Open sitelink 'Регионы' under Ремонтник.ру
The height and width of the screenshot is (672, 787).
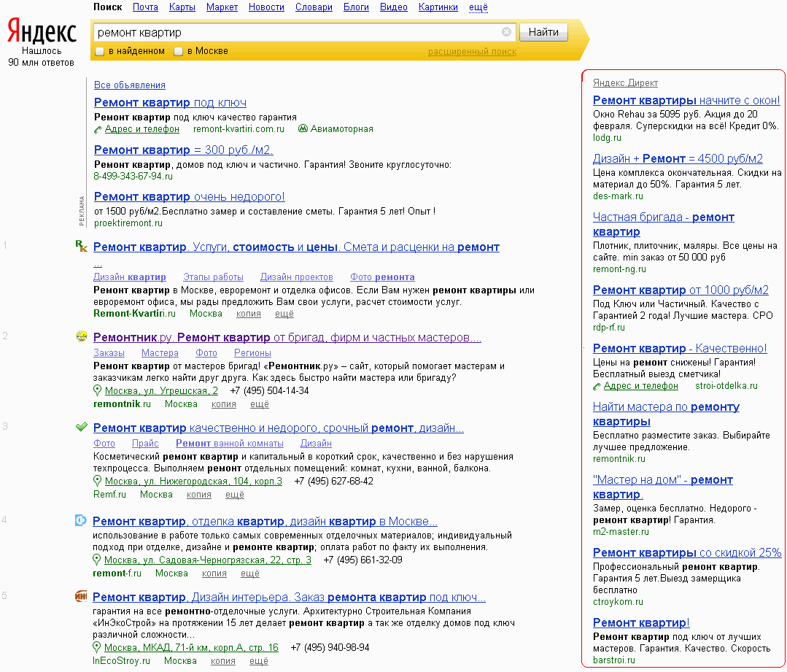tap(252, 352)
